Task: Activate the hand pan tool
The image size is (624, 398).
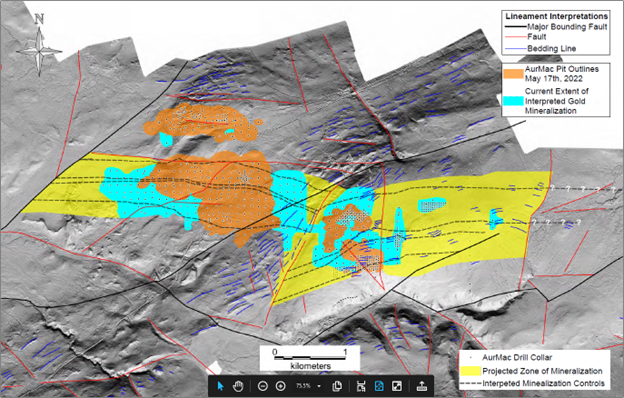Action: tap(238, 386)
